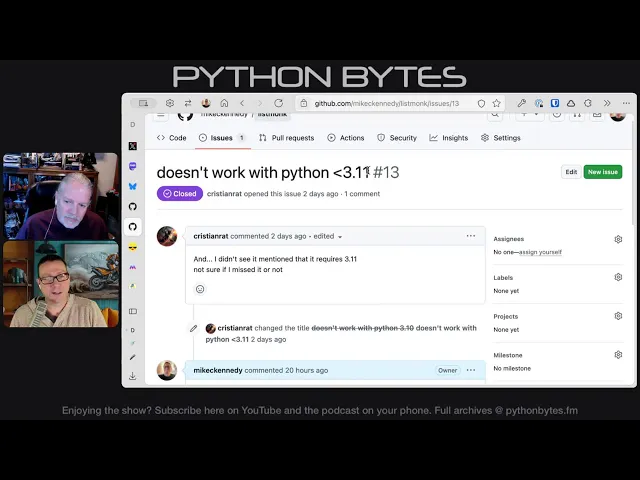The height and width of the screenshot is (480, 640).
Task: Open the three-dot menu on cristianrat's comment
Action: (x=471, y=236)
